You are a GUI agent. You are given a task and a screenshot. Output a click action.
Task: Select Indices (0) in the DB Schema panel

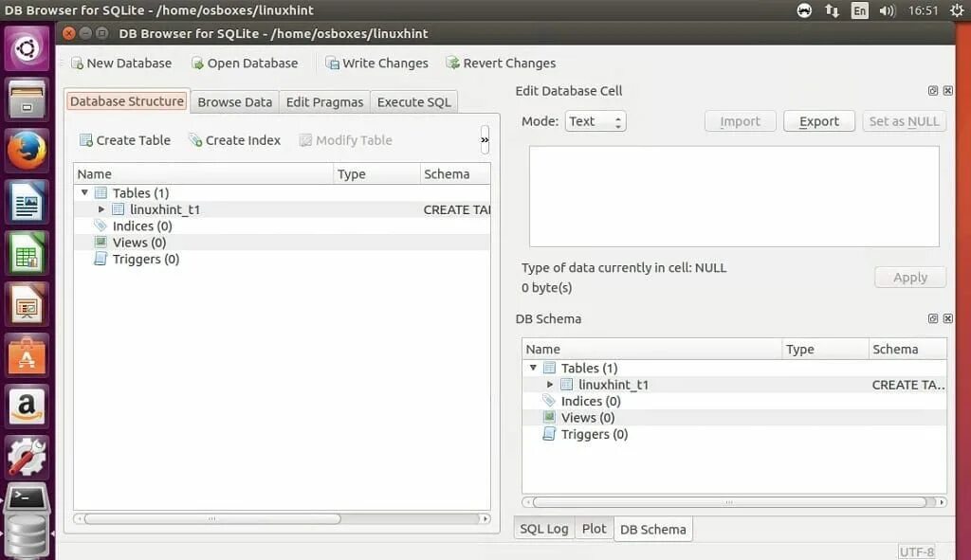coord(590,401)
